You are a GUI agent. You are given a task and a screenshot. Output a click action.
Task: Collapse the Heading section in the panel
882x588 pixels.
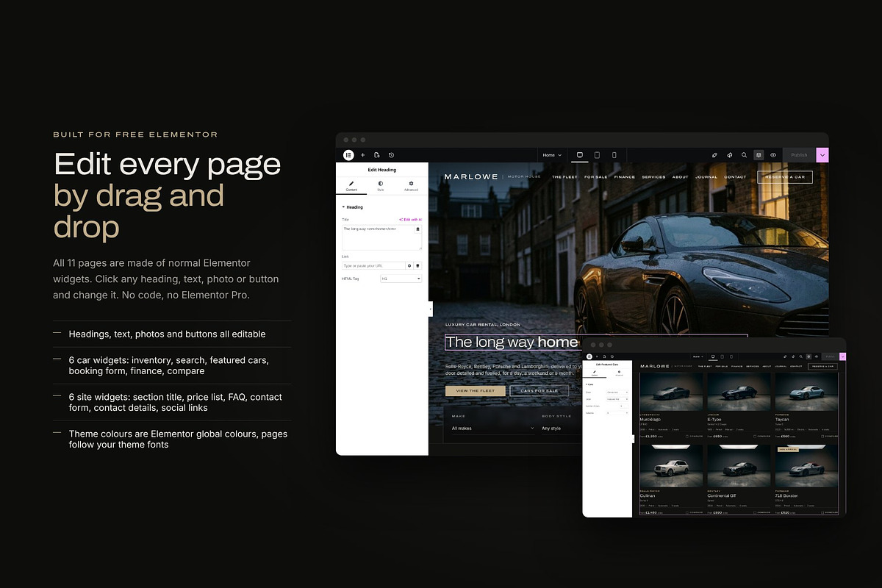[352, 207]
